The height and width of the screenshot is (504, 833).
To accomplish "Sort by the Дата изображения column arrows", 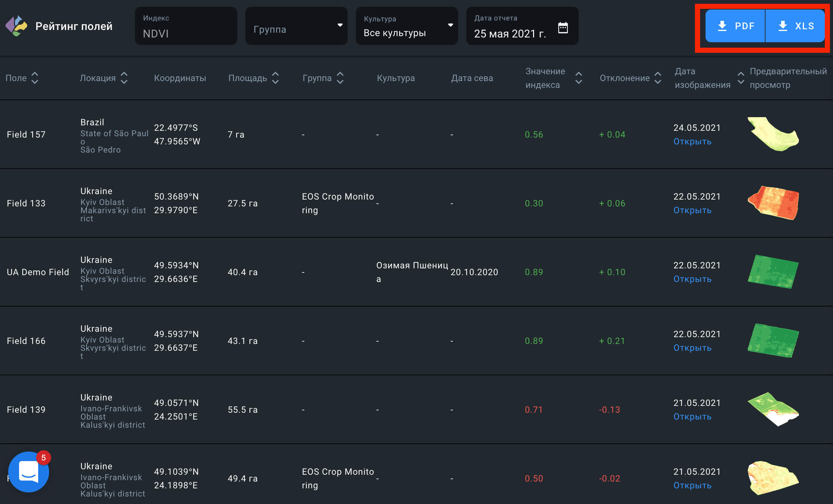I will tap(741, 78).
